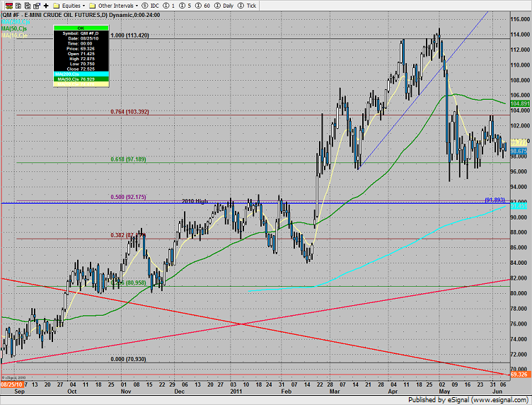532x405 pixels.
Task: Click the yellow MA(10) row in data window
Action: pos(81,84)
